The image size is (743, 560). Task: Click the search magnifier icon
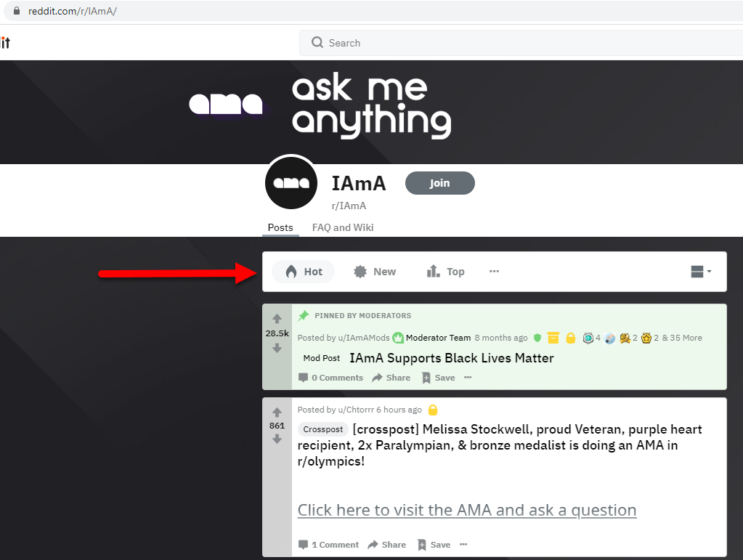(317, 43)
